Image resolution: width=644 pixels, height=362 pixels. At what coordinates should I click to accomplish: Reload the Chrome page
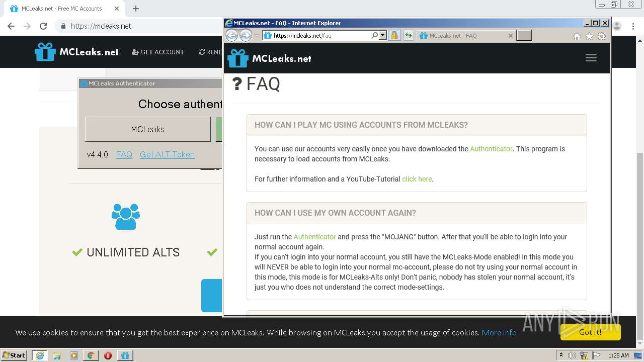coord(43,26)
